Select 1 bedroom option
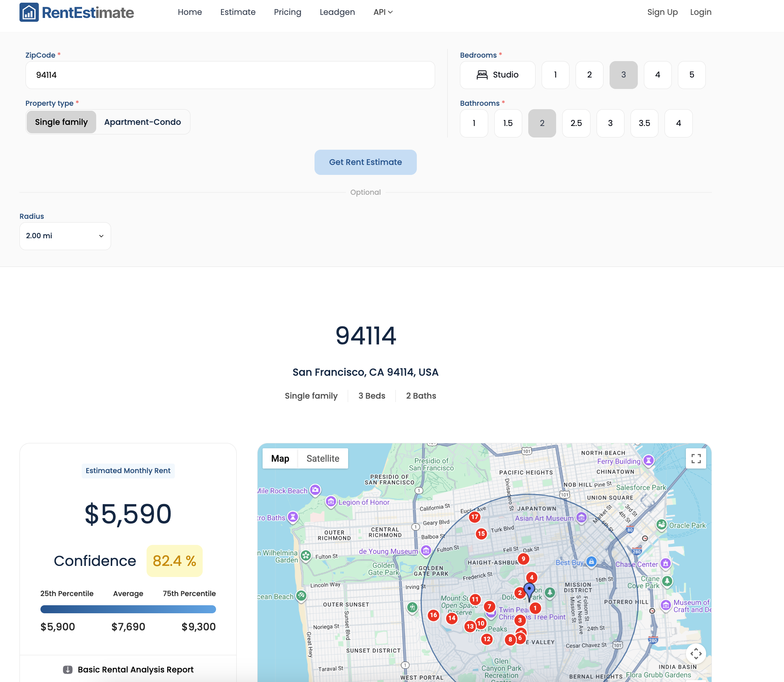784x682 pixels. coord(555,75)
